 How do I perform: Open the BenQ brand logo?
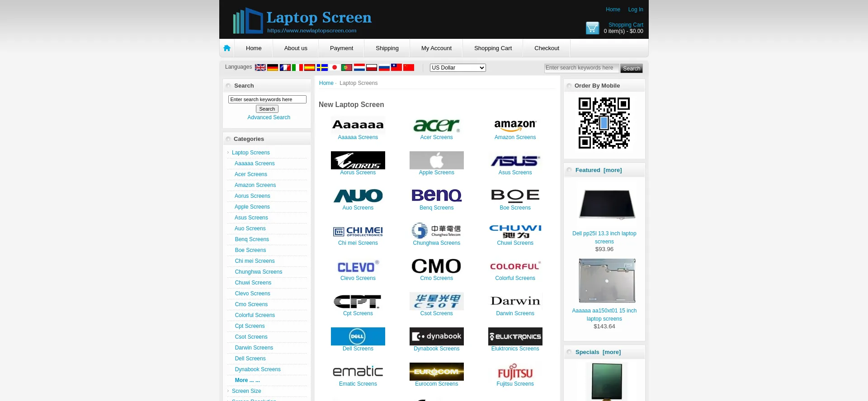click(437, 196)
